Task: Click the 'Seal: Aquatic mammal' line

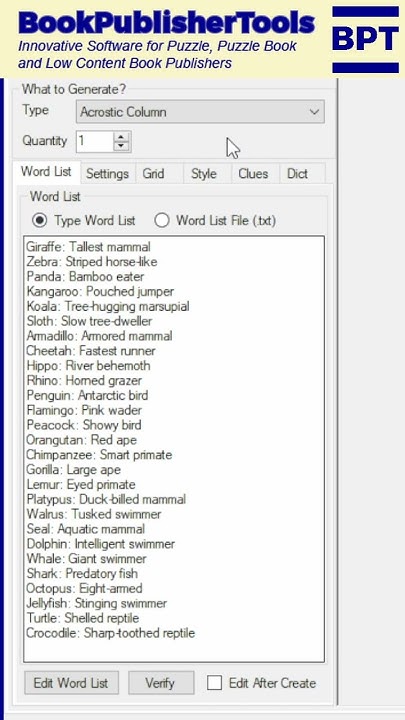Action: 85,529
